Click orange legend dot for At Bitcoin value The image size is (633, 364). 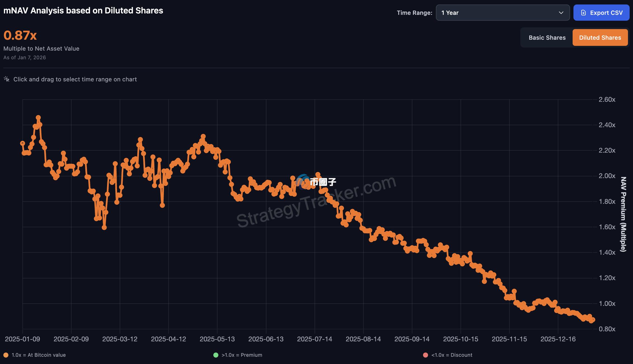(6, 355)
